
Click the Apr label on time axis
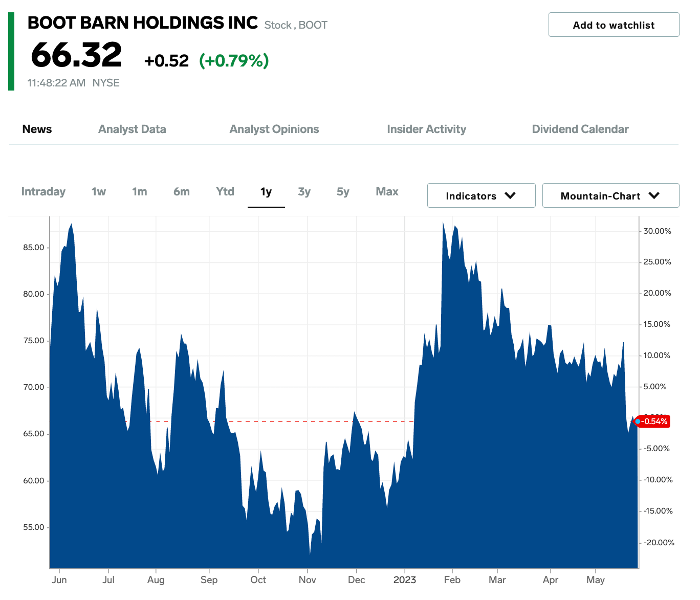click(551, 580)
